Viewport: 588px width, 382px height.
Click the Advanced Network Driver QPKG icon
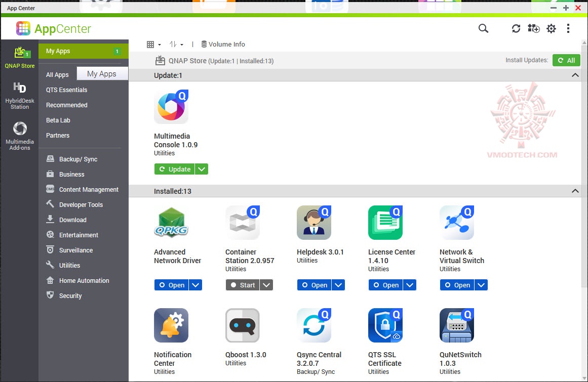tap(171, 223)
